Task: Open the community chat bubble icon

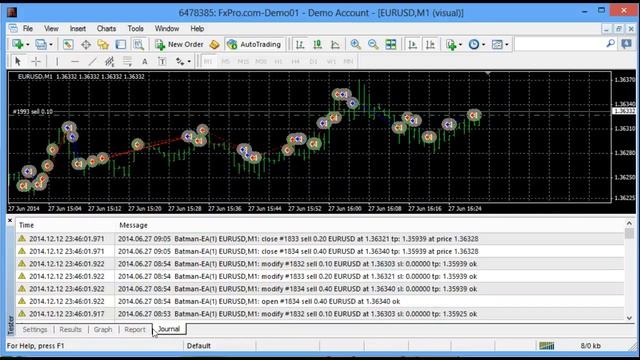Action: coord(627,44)
